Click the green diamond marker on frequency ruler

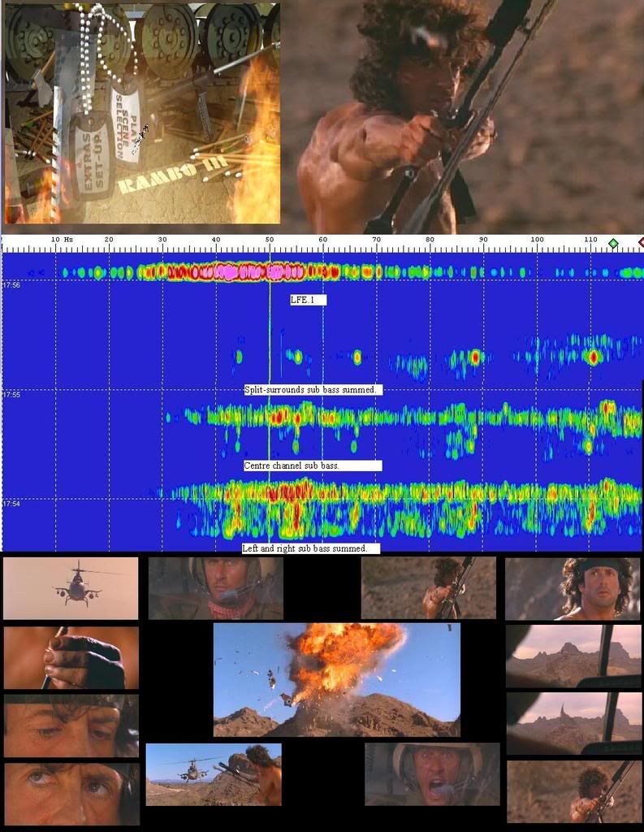(x=613, y=243)
